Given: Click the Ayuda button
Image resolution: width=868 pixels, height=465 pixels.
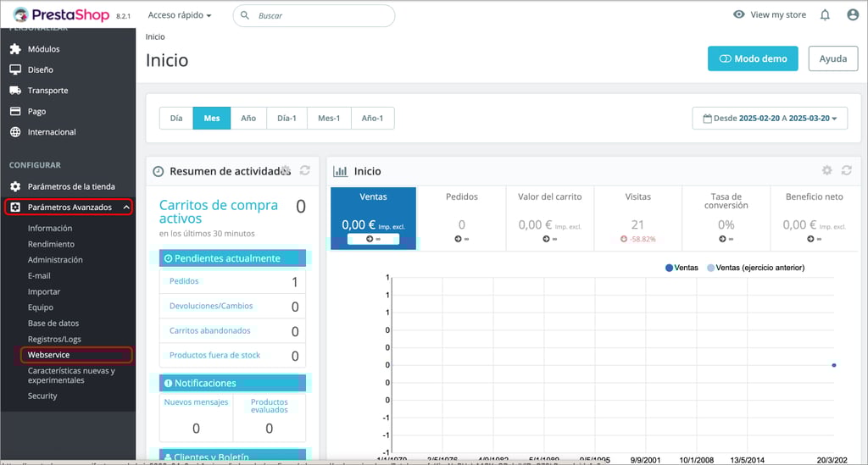Looking at the screenshot, I should coord(832,59).
